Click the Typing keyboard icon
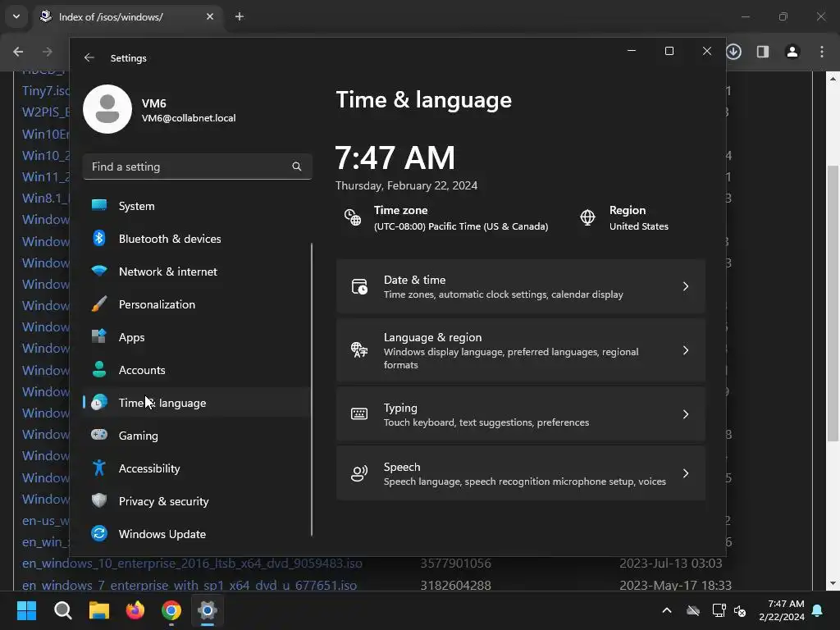 pos(359,414)
